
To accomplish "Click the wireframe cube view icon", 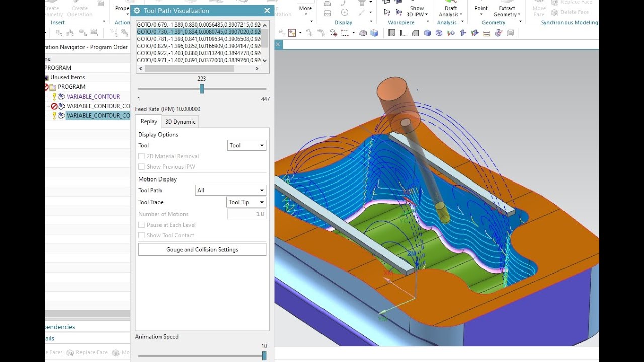I will click(439, 33).
